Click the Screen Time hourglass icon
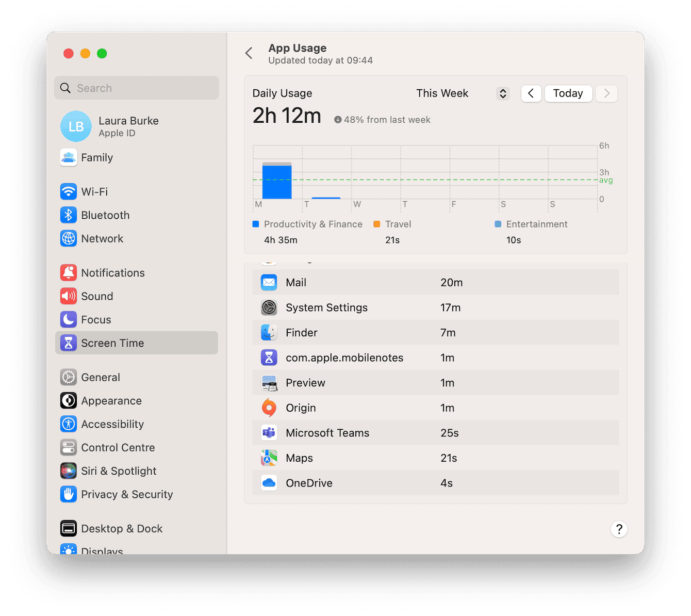The image size is (691, 616). 69,343
